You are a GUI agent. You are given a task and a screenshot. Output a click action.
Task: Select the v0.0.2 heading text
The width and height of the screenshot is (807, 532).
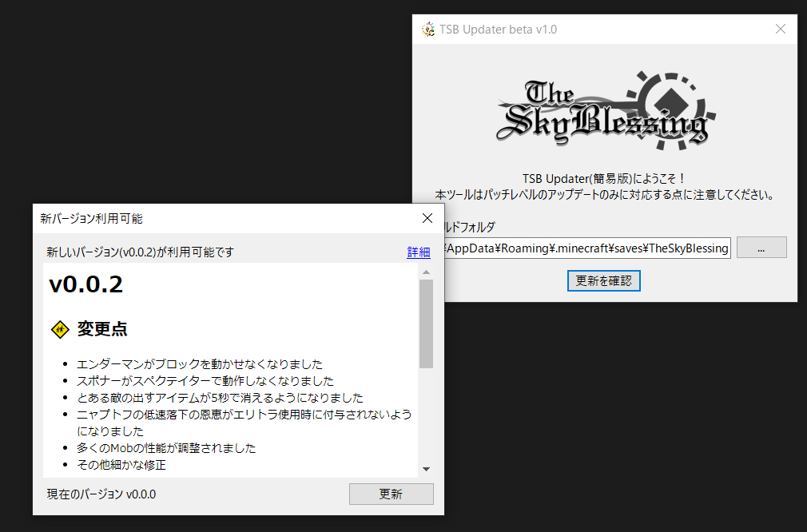[x=86, y=284]
